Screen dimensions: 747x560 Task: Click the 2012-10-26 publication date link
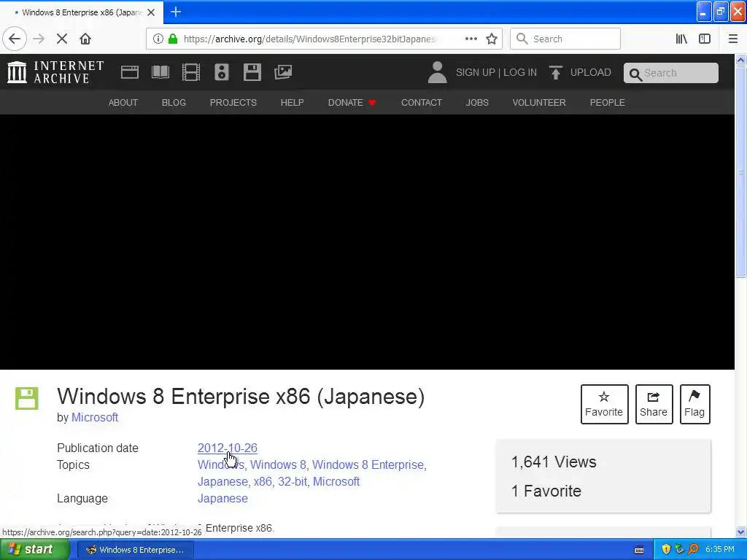(228, 448)
